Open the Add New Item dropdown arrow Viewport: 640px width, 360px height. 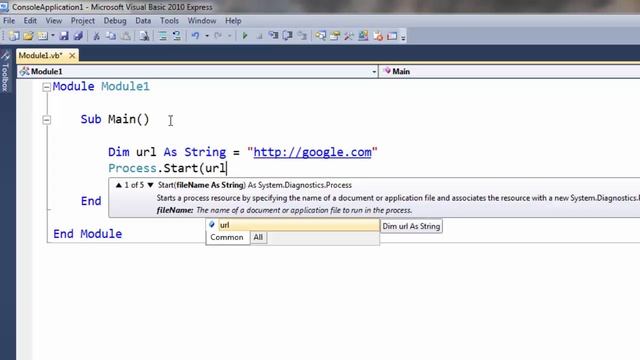(53, 36)
